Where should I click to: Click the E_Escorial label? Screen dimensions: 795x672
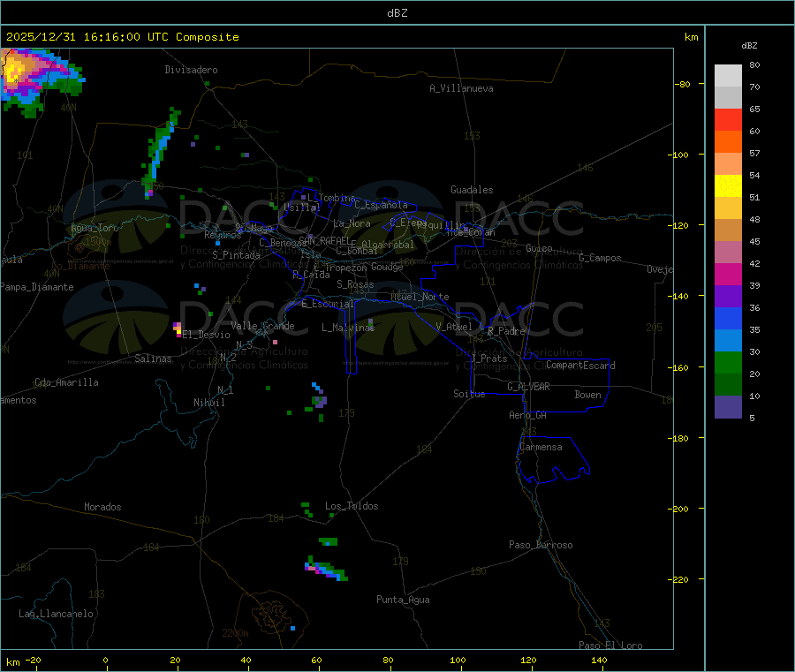(x=328, y=304)
